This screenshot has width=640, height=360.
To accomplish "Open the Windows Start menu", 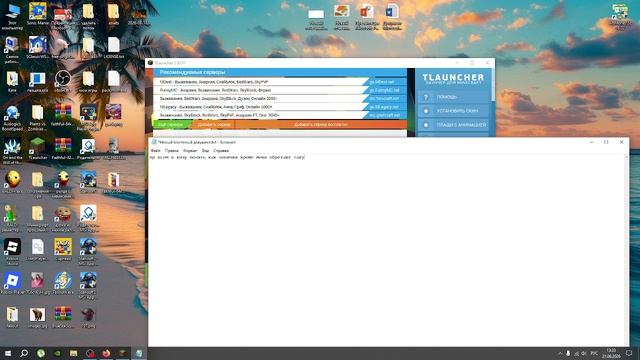I will coord(8,353).
